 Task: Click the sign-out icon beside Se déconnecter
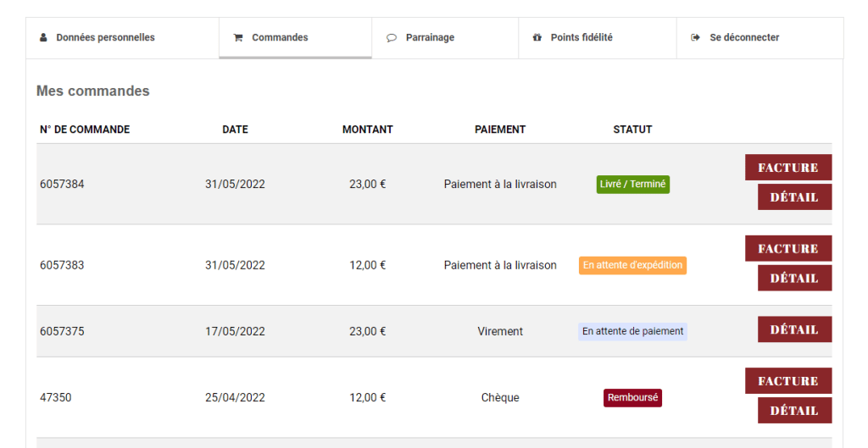click(x=695, y=37)
